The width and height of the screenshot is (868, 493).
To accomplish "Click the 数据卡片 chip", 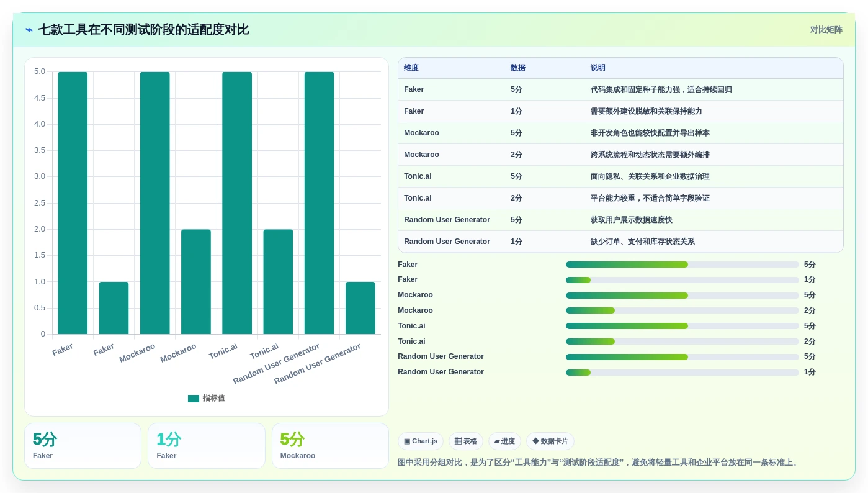I will (550, 441).
